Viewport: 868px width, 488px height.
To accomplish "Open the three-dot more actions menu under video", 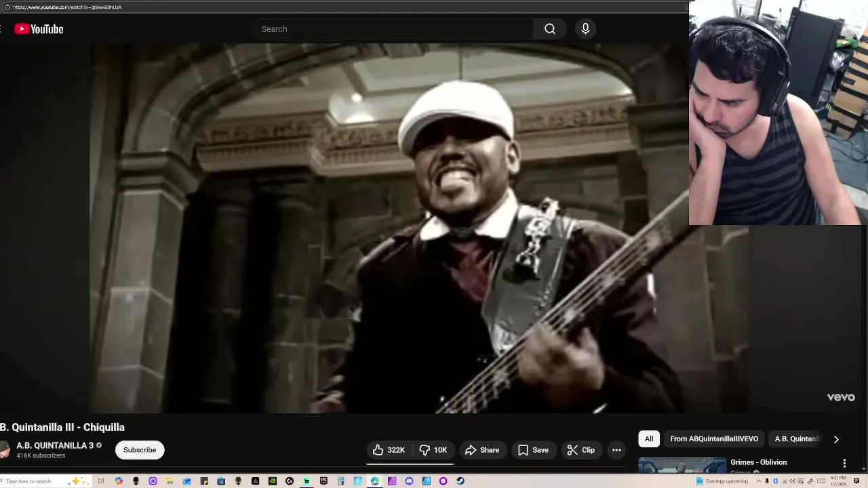I will 616,450.
